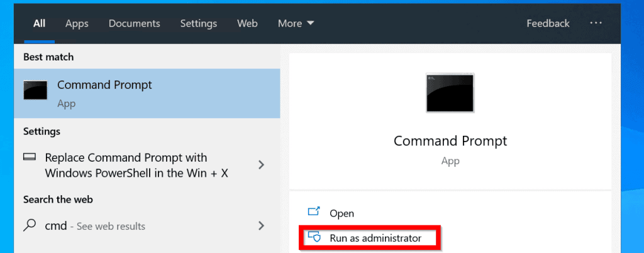Click the magnifier icon beside cmd
The height and width of the screenshot is (253, 644).
point(29,225)
